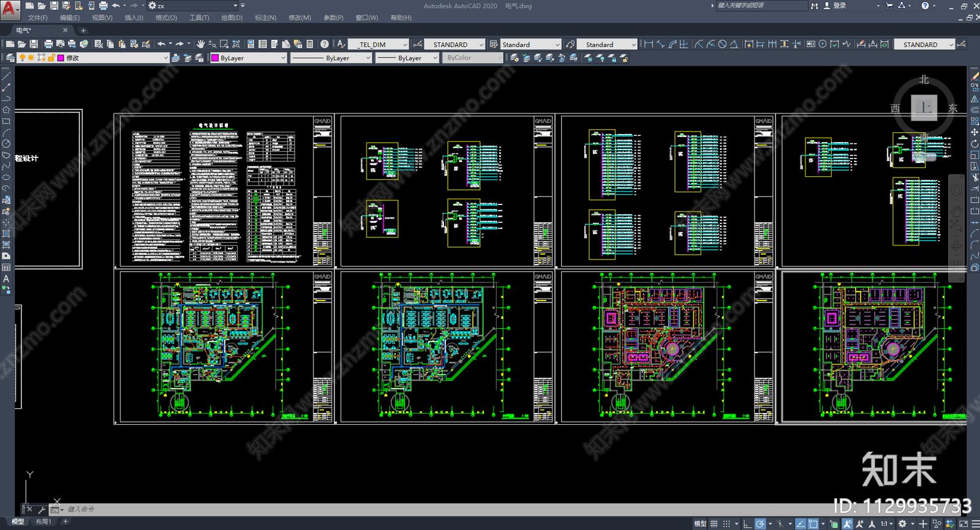Expand the zx workspace dropdown
Screen dimensions: 980x530
pyautogui.click(x=235, y=6)
